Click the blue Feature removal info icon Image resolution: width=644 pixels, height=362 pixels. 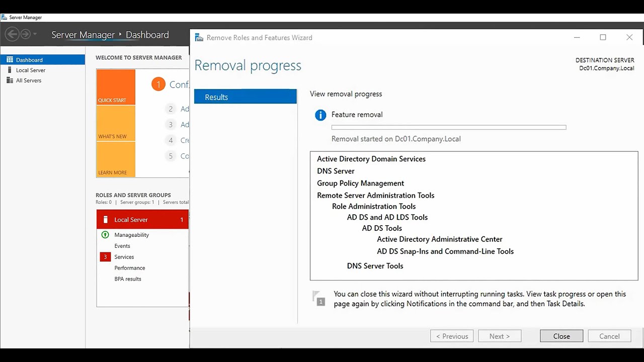click(320, 115)
